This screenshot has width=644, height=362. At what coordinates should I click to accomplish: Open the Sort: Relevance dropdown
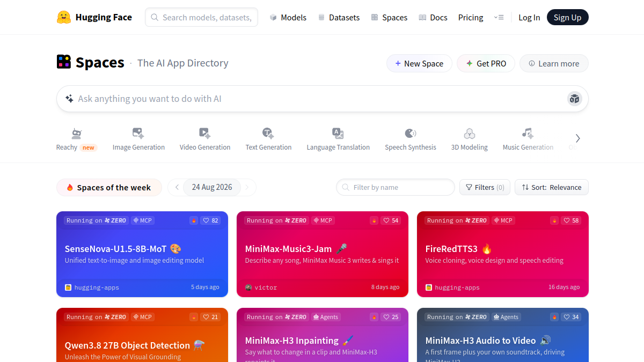click(552, 187)
